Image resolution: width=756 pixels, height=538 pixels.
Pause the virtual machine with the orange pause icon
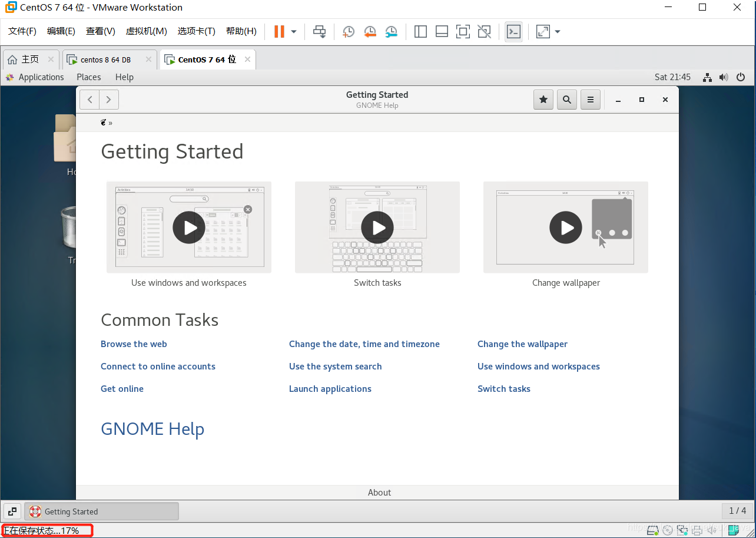[x=279, y=31]
